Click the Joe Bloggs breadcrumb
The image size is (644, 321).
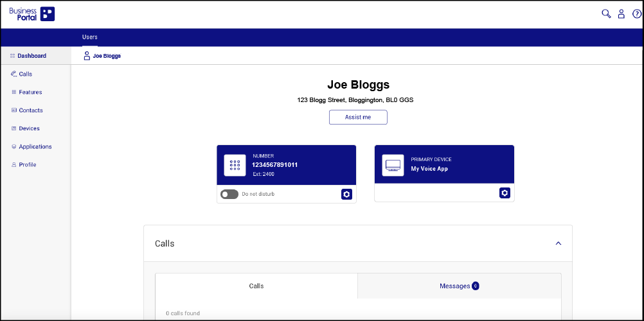point(102,56)
